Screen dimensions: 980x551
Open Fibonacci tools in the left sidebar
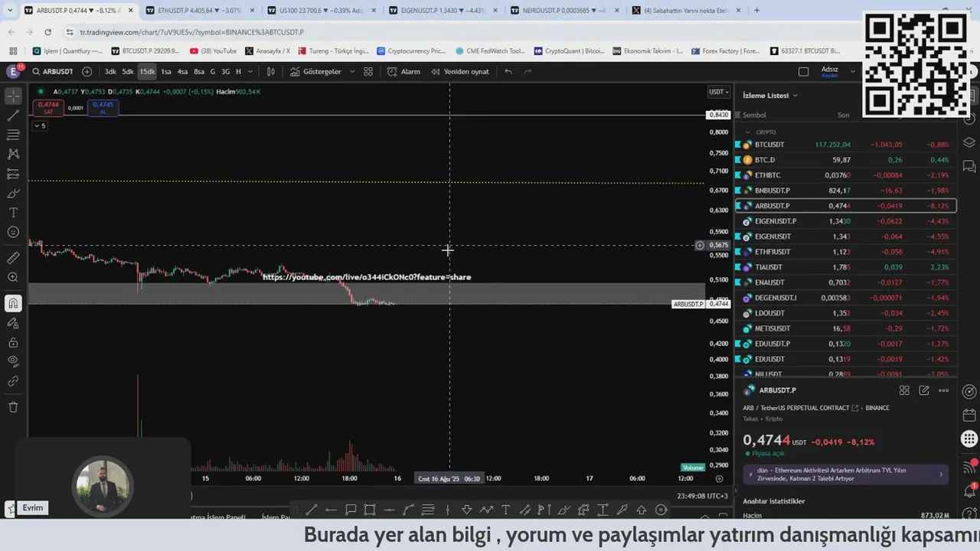(x=13, y=135)
